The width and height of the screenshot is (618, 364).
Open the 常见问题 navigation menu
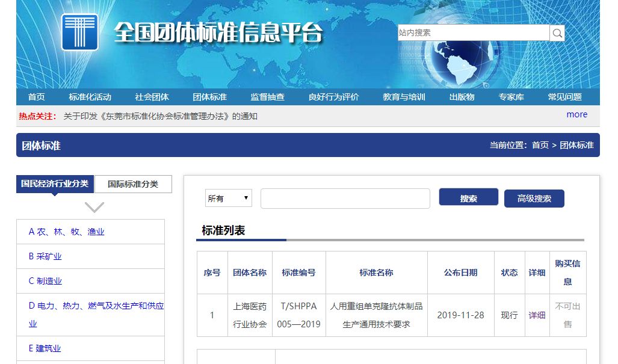[564, 96]
